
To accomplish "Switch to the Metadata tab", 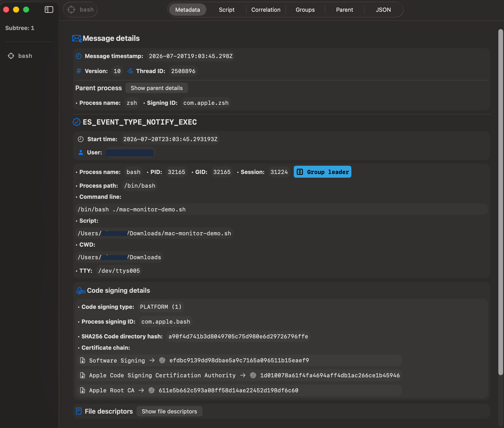I will (x=187, y=10).
